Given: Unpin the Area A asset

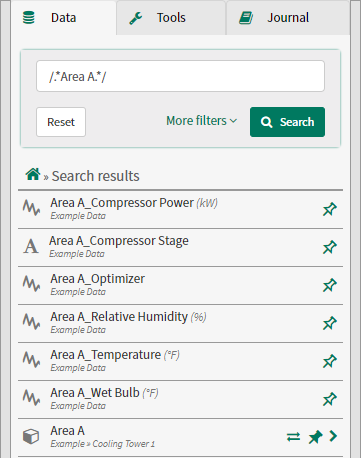Looking at the screenshot, I should click(315, 437).
